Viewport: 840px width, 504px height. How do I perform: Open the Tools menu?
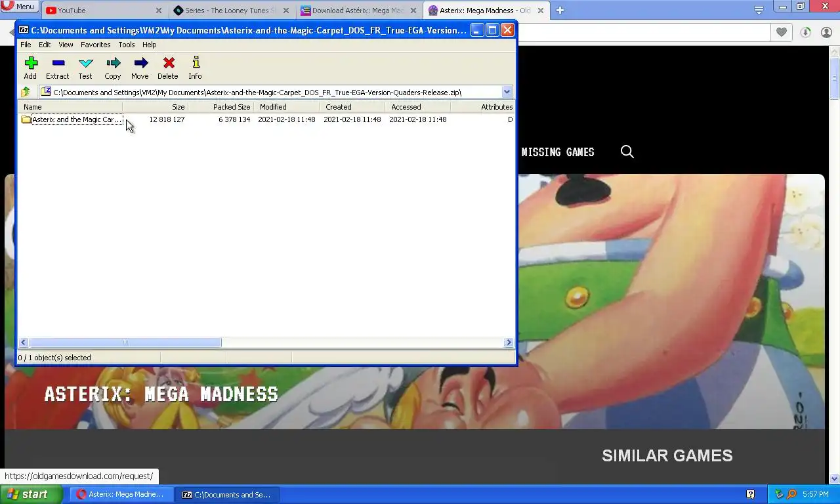127,45
